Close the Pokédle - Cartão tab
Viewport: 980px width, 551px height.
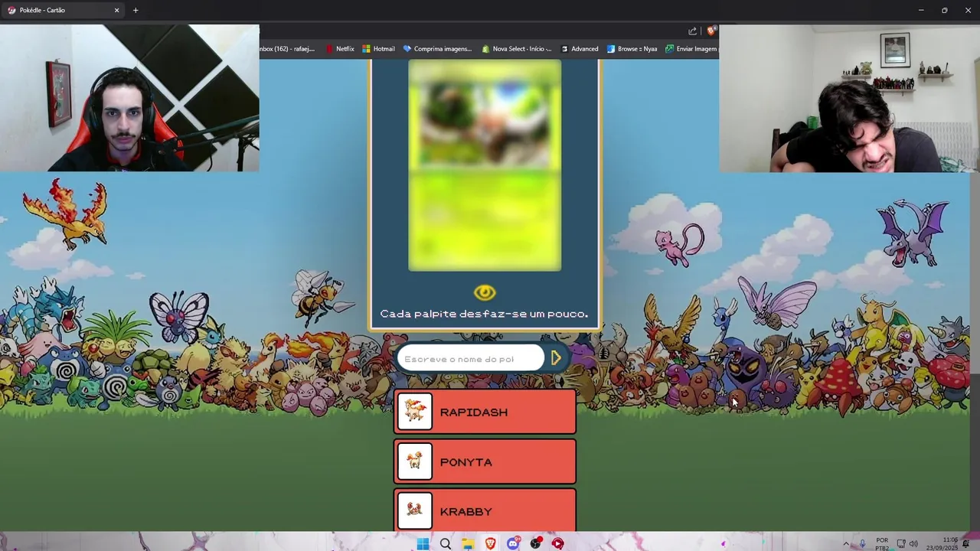coord(116,10)
